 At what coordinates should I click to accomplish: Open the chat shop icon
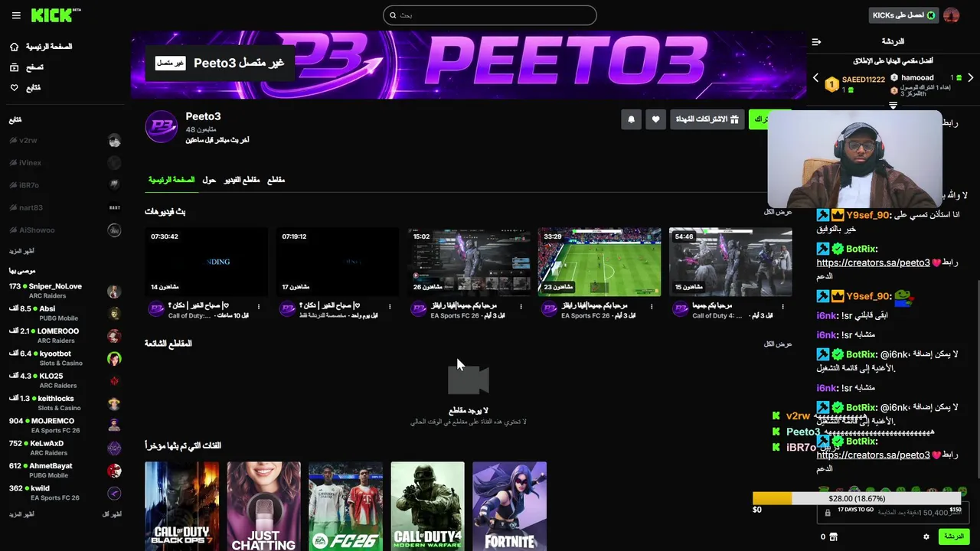[834, 536]
